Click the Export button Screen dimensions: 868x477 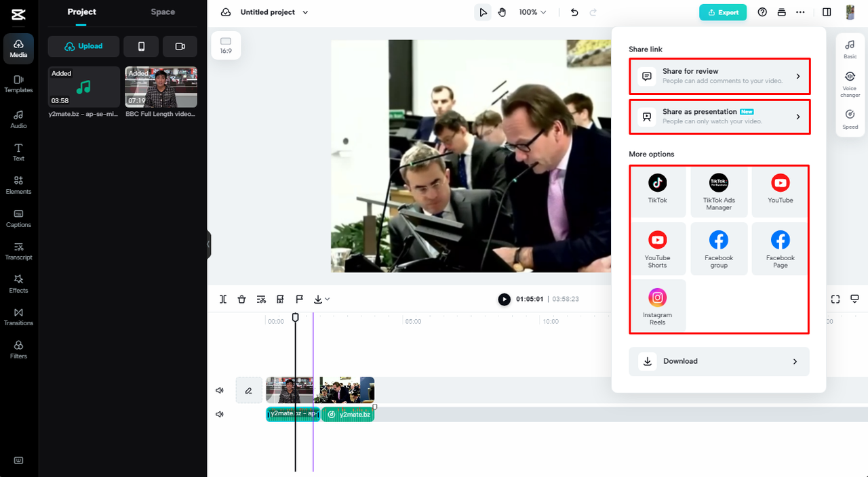pyautogui.click(x=723, y=12)
